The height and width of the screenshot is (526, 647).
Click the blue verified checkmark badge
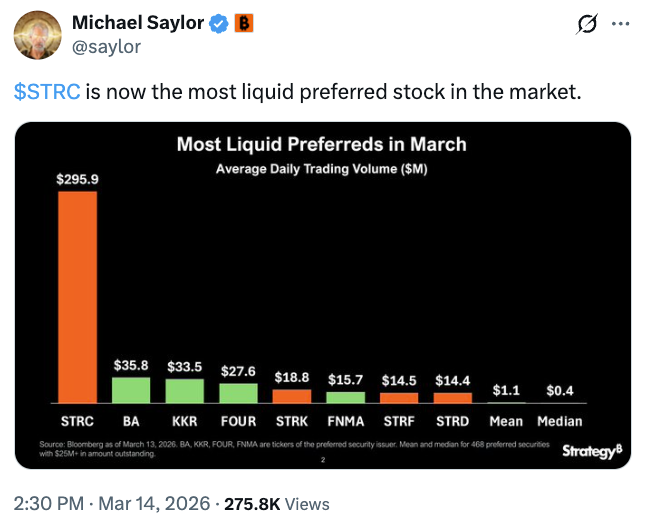(x=219, y=23)
